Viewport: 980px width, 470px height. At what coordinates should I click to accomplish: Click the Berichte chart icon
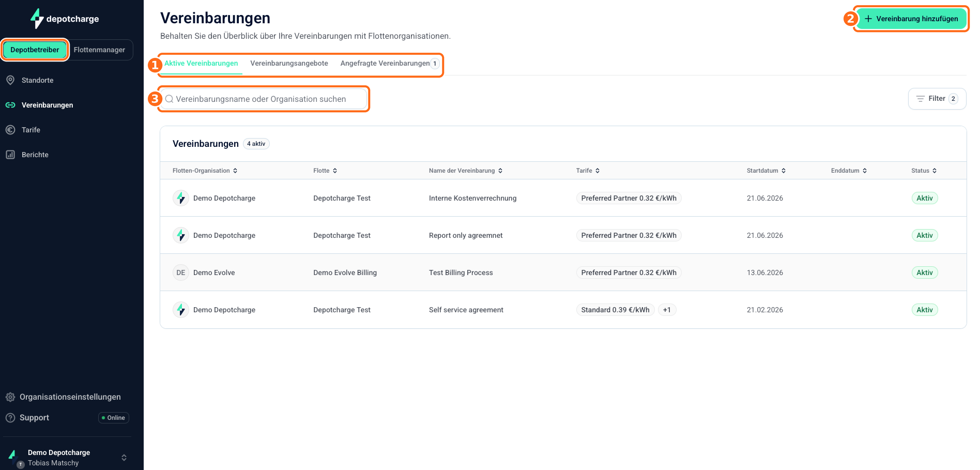point(10,155)
